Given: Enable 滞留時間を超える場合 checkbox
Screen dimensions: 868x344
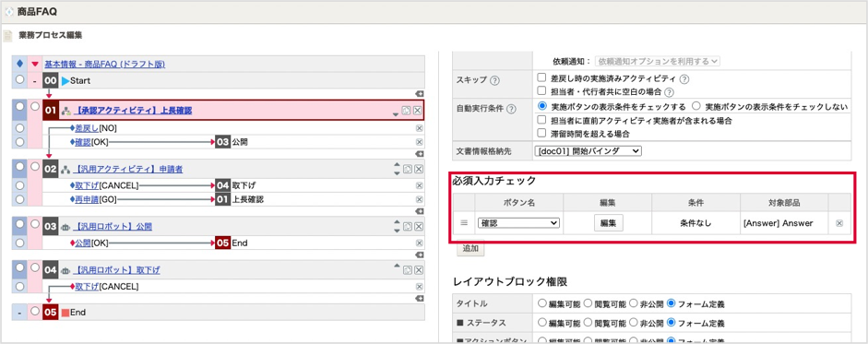Looking at the screenshot, I should (542, 133).
